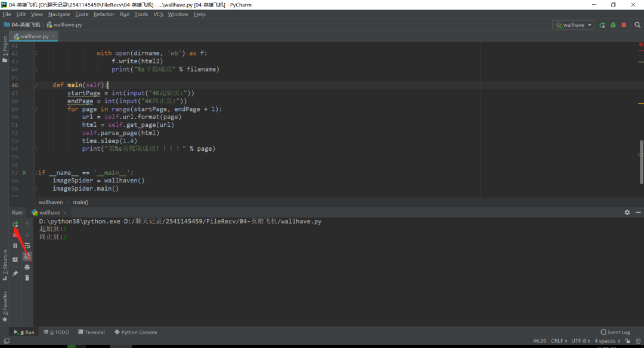This screenshot has width=644, height=348.
Task: Change line separator CRLF in status bar
Action: click(559, 341)
